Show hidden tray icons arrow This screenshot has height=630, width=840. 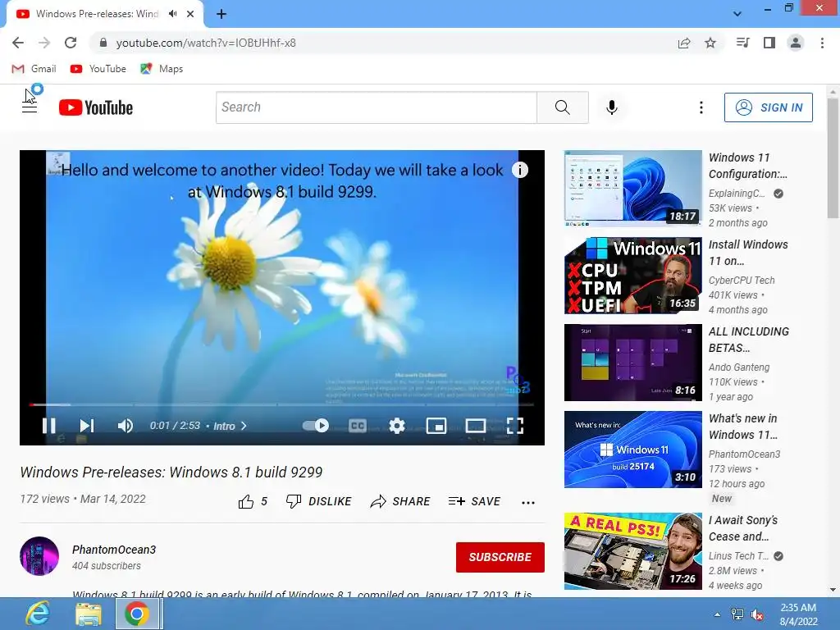point(717,614)
